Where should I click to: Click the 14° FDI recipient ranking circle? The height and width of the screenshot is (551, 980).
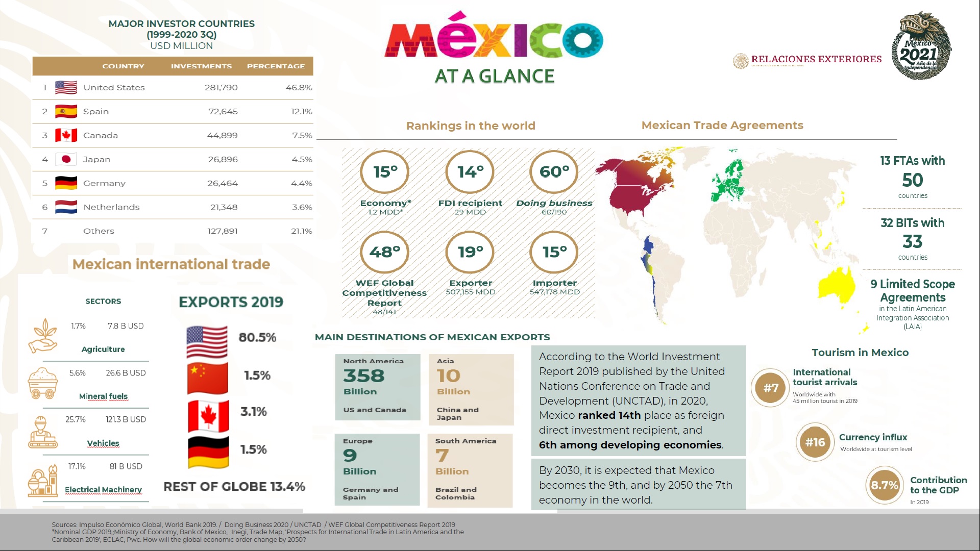[x=470, y=172]
